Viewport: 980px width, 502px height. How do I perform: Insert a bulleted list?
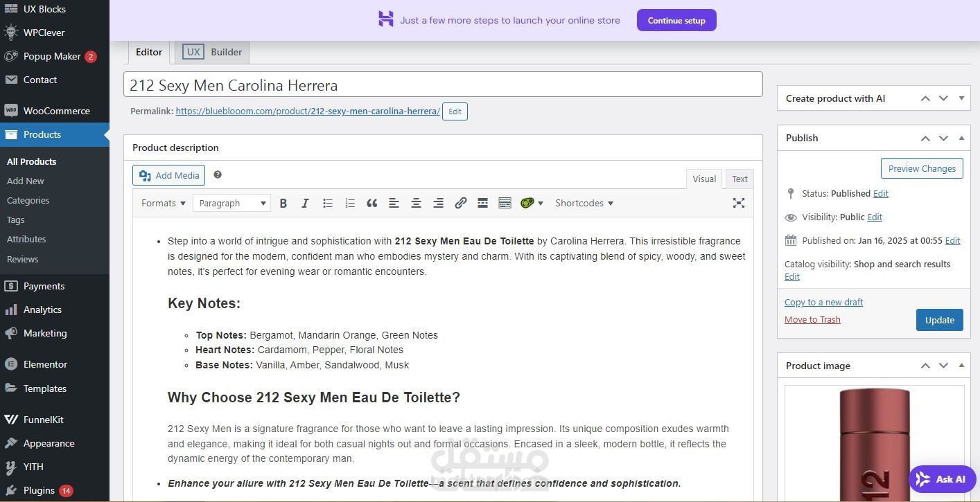(x=327, y=203)
